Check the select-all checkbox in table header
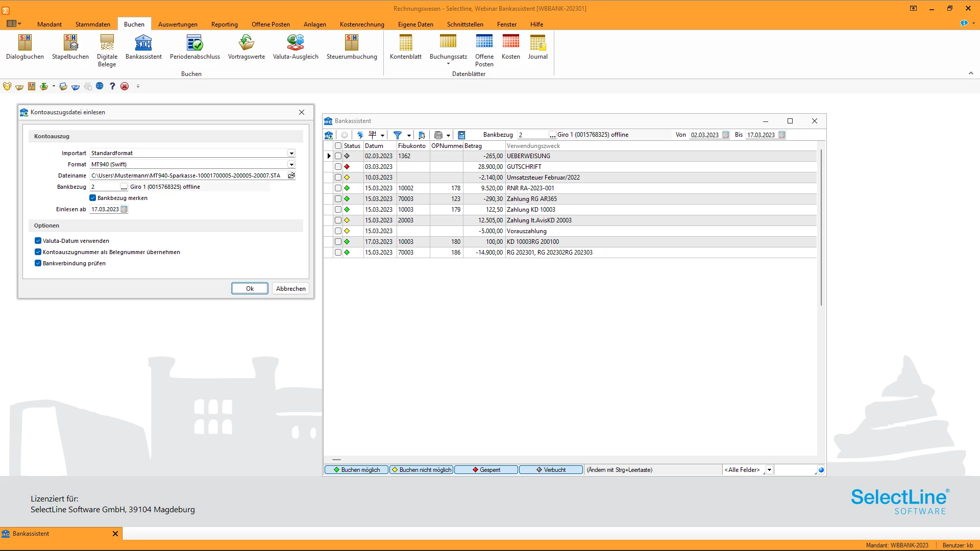This screenshot has height=551, width=980. pyautogui.click(x=338, y=146)
